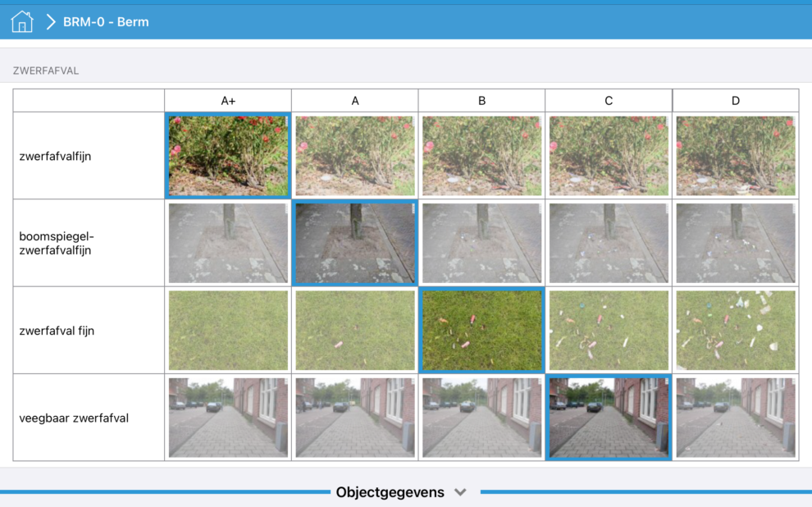Select B grass image for zwerfafval fijn
Image resolution: width=812 pixels, height=507 pixels.
(x=481, y=330)
